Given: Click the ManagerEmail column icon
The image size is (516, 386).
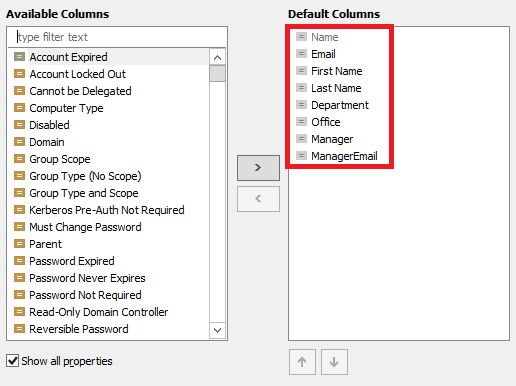Looking at the screenshot, I should tap(301, 156).
